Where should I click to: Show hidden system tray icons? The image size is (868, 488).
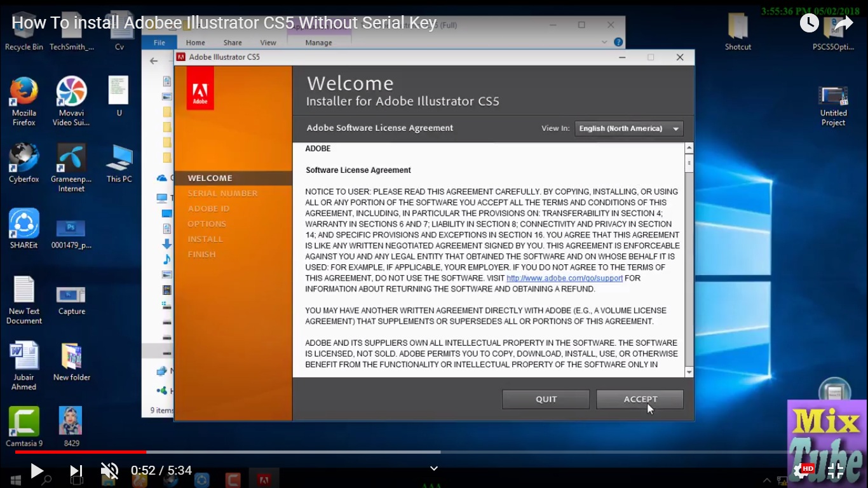point(767,480)
